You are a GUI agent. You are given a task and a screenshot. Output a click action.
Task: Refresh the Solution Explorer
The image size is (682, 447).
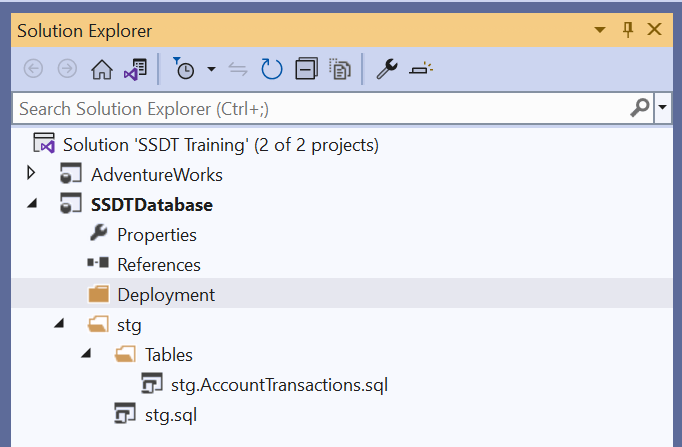[272, 69]
